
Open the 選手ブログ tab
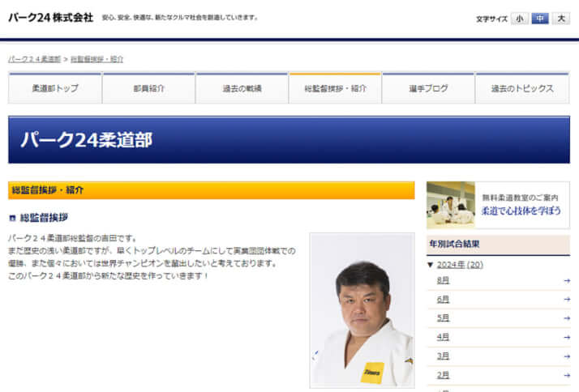[x=428, y=88]
